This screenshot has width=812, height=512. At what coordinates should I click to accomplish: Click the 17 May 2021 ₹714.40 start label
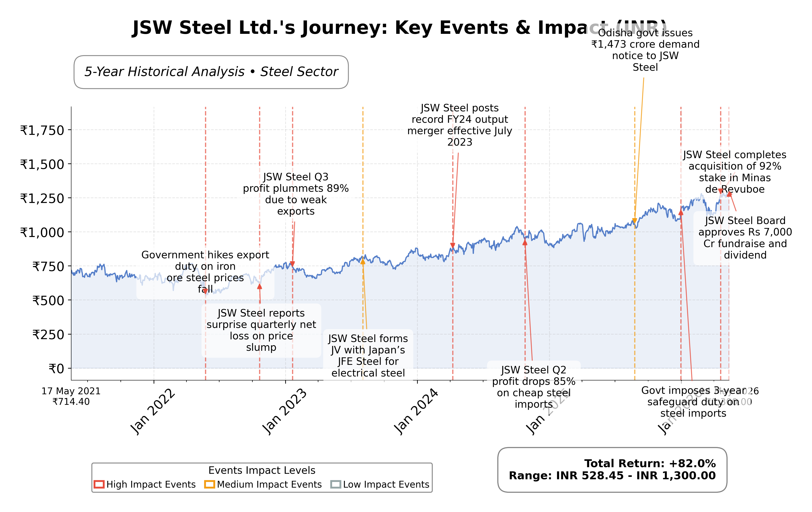coord(71,396)
